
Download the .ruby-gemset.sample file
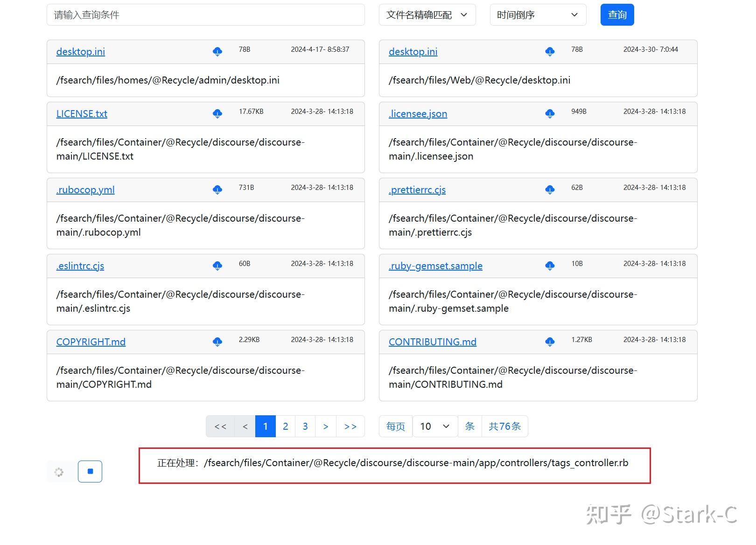tap(550, 266)
